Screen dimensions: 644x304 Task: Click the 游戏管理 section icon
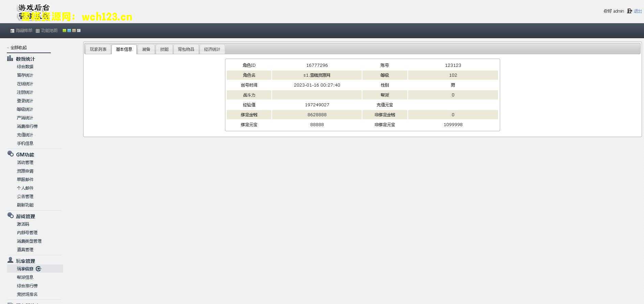(x=11, y=216)
